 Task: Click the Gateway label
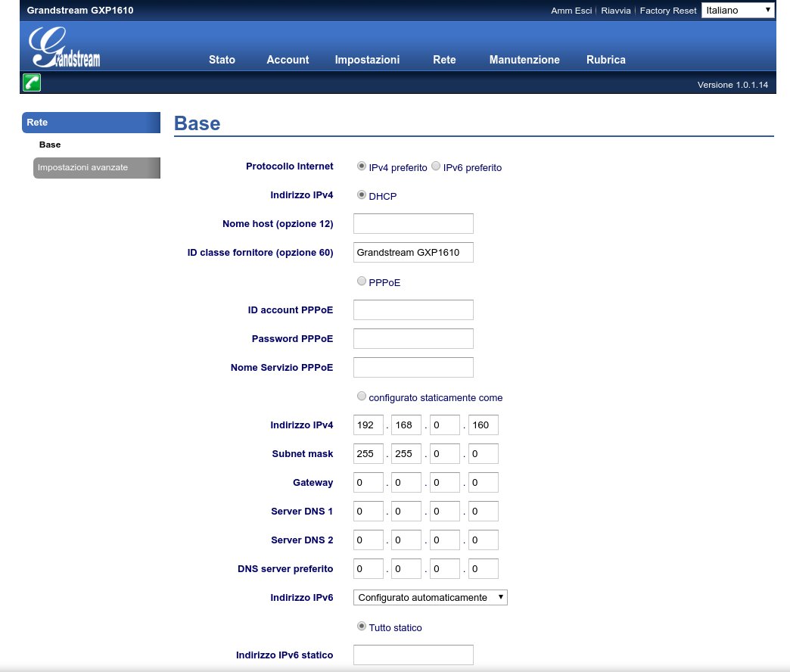click(313, 483)
